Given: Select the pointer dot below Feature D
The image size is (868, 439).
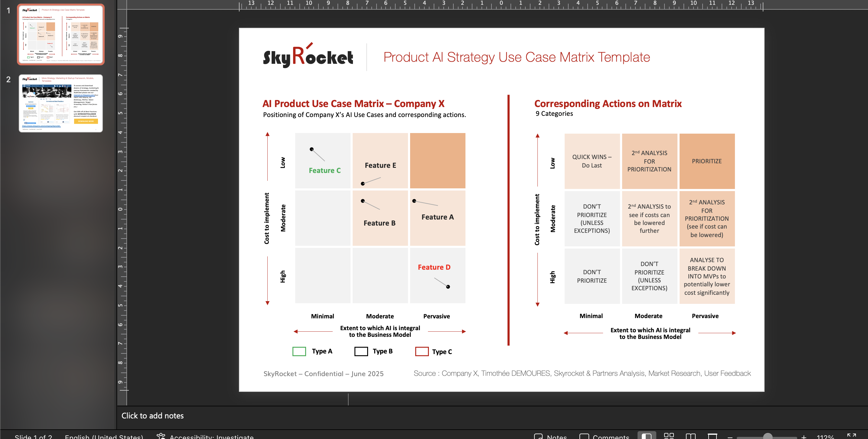Looking at the screenshot, I should click(448, 286).
